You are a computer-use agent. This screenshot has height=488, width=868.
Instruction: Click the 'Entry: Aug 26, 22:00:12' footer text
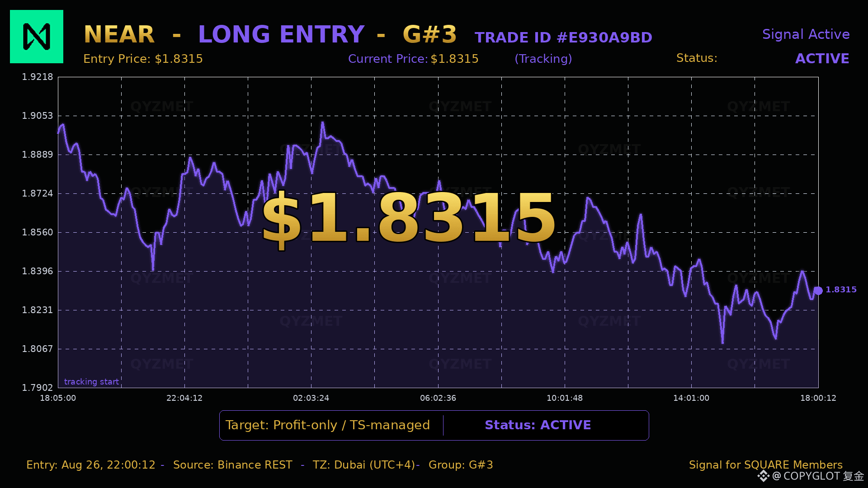pyautogui.click(x=91, y=465)
